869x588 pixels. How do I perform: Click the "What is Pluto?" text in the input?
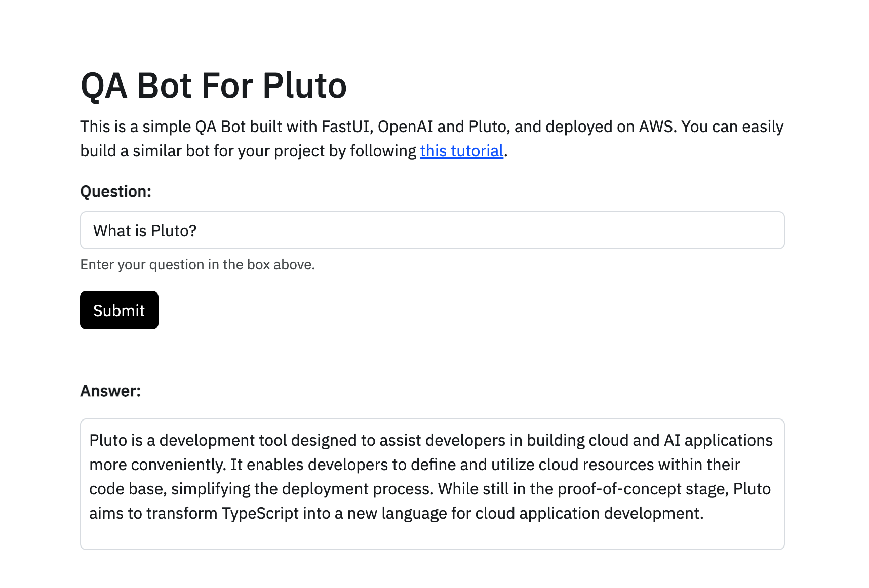145,231
